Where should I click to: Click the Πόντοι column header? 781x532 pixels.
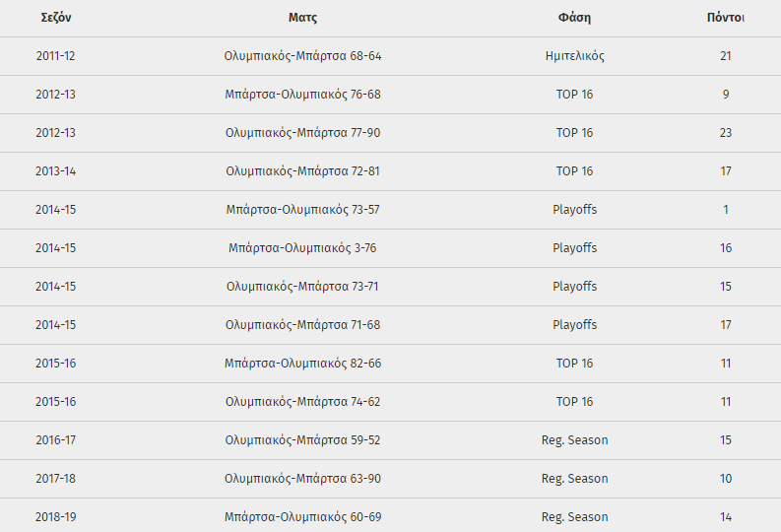tap(726, 18)
